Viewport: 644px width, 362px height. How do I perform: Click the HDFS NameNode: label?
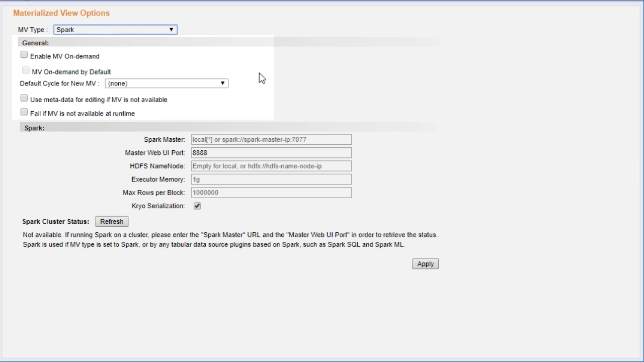[157, 166]
